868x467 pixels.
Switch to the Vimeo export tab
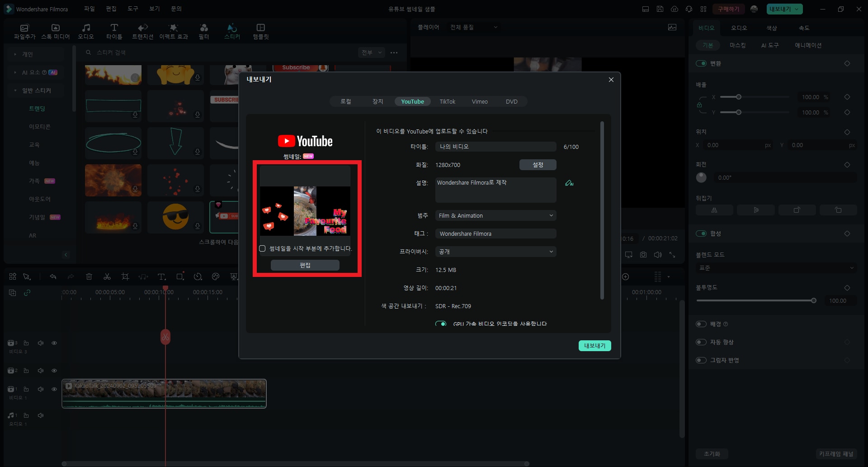(x=480, y=101)
